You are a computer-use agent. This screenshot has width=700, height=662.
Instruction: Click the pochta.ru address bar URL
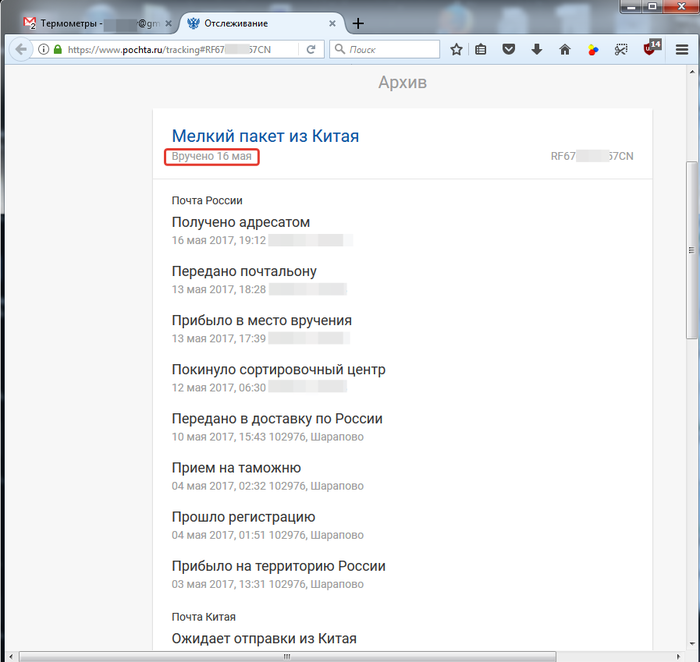point(170,49)
